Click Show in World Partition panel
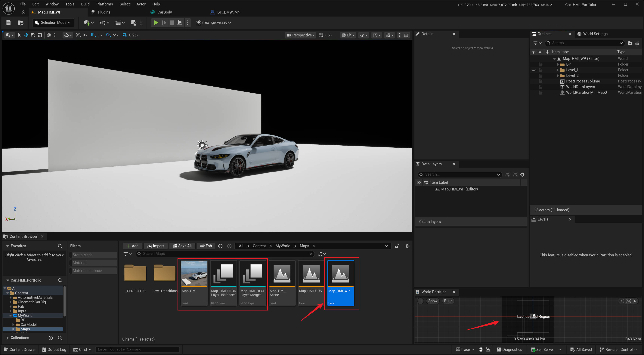 [x=432, y=301]
